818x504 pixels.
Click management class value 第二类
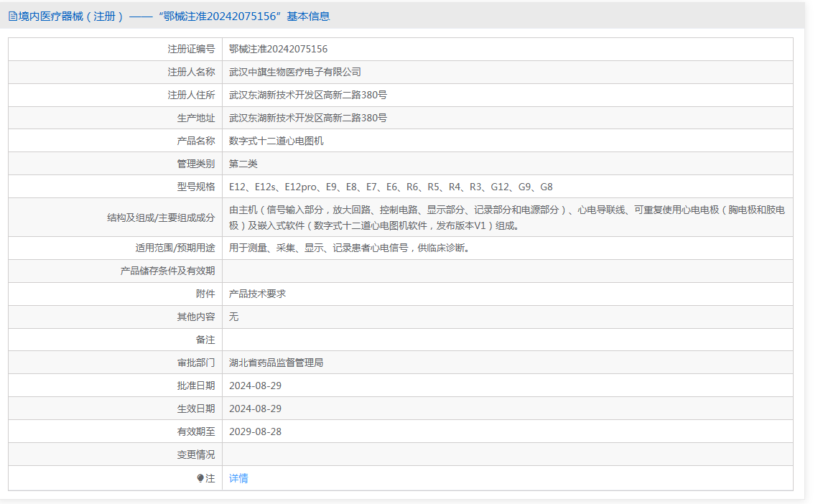[x=243, y=164]
